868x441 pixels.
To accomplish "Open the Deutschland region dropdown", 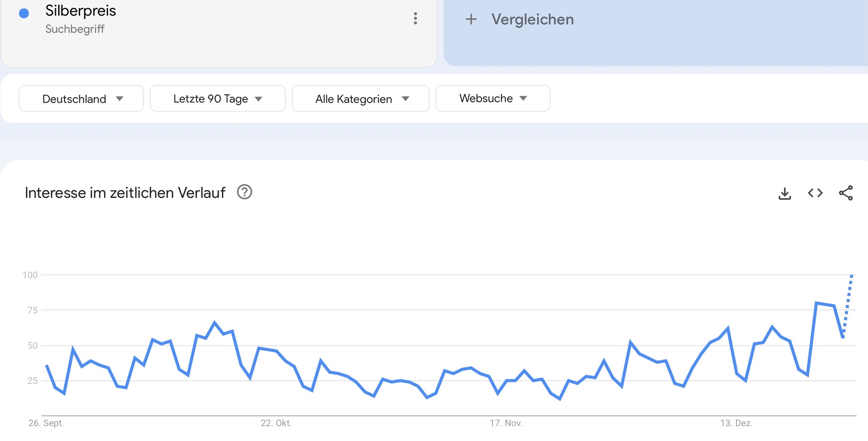I will click(81, 99).
